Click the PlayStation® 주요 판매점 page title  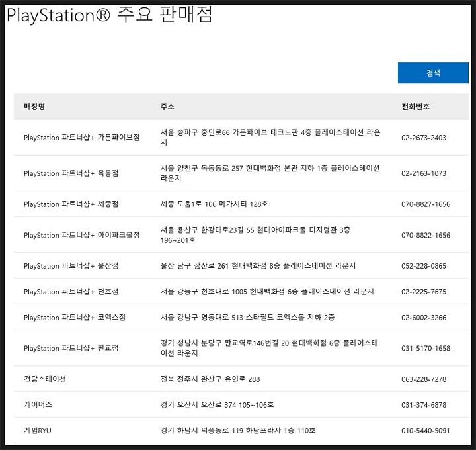[x=109, y=15]
